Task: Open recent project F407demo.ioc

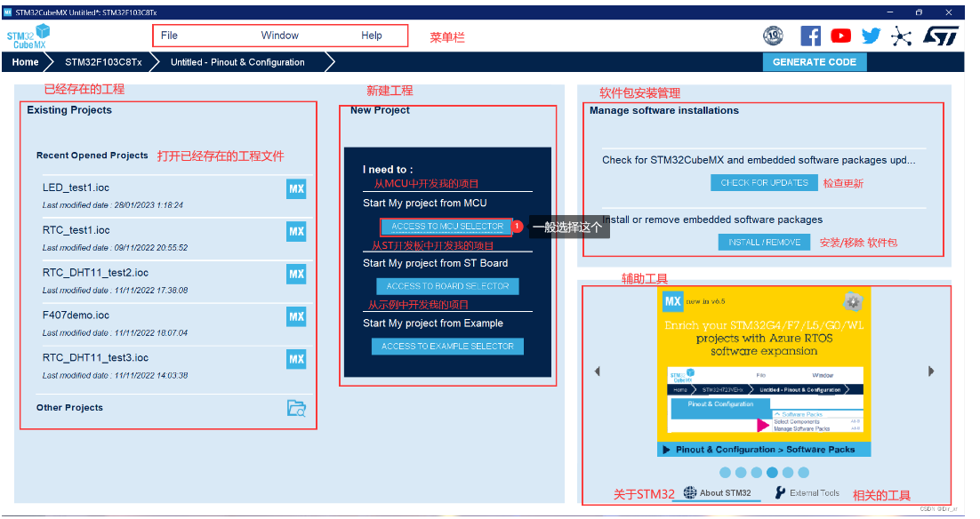Action: (76, 315)
